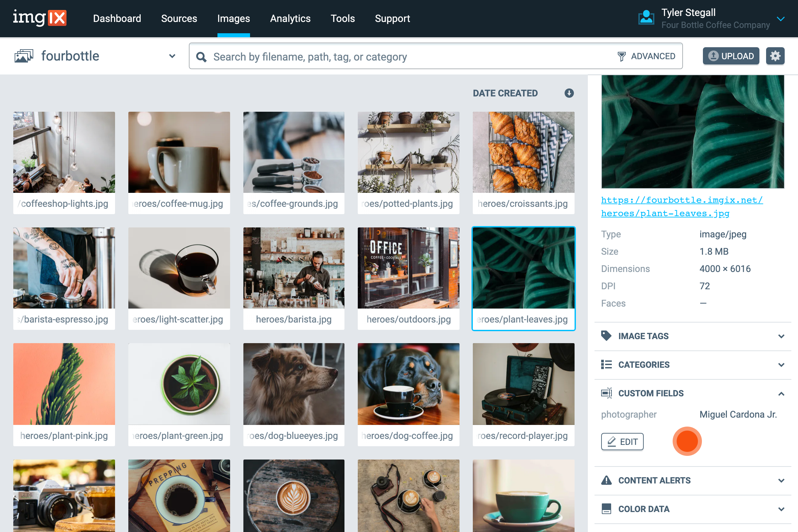Open the plant-leaves.jpg image URL link

(x=681, y=206)
